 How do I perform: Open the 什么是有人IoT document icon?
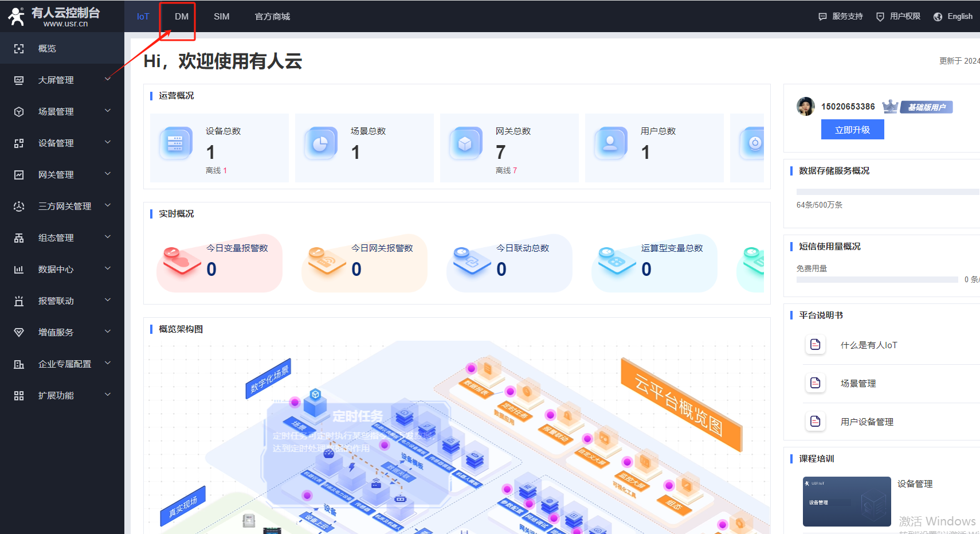pos(815,345)
